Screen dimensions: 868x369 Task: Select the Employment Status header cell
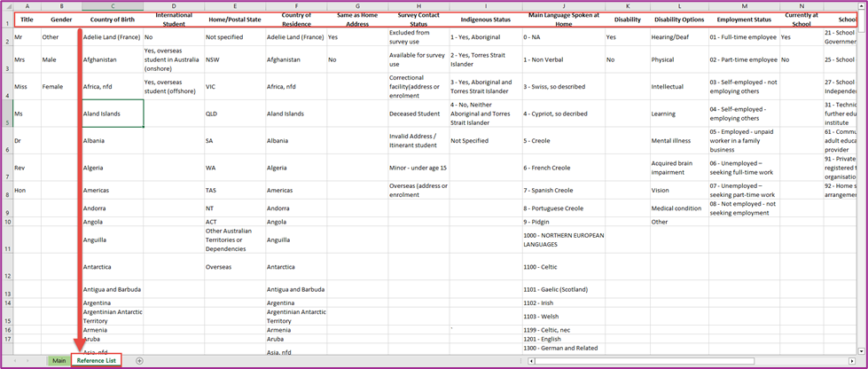[x=744, y=20]
